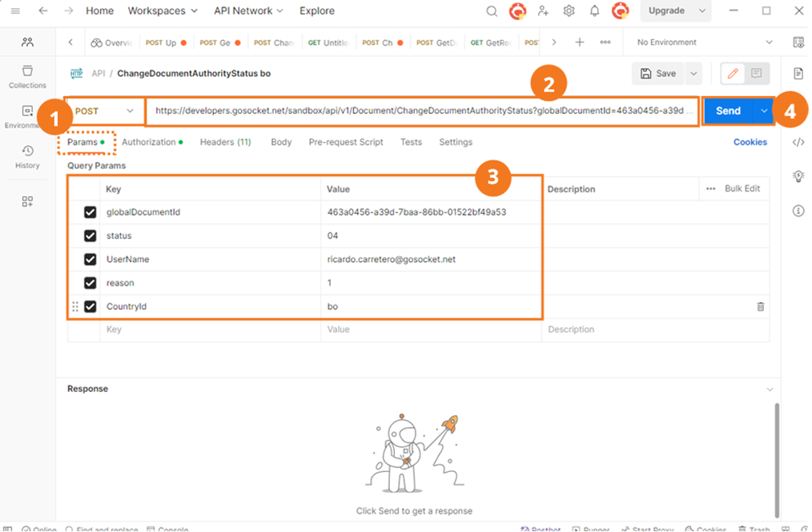
Task: Expand the Save button's options arrow
Action: 693,74
